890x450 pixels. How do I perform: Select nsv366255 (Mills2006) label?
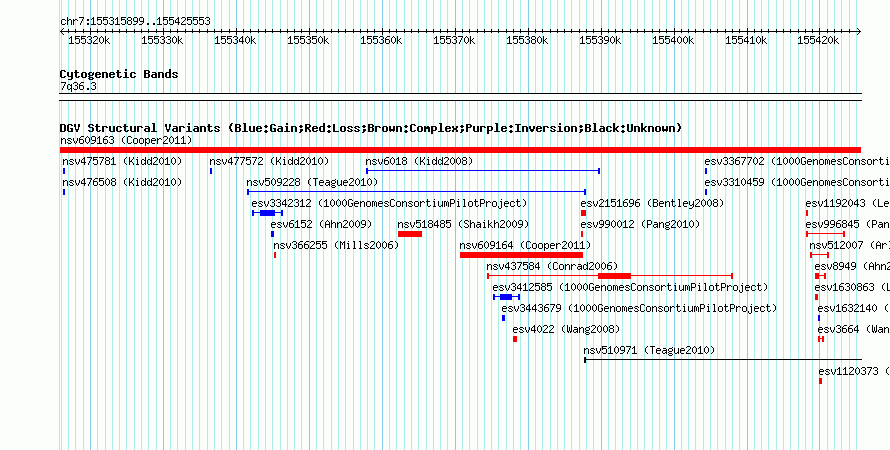[x=336, y=245]
